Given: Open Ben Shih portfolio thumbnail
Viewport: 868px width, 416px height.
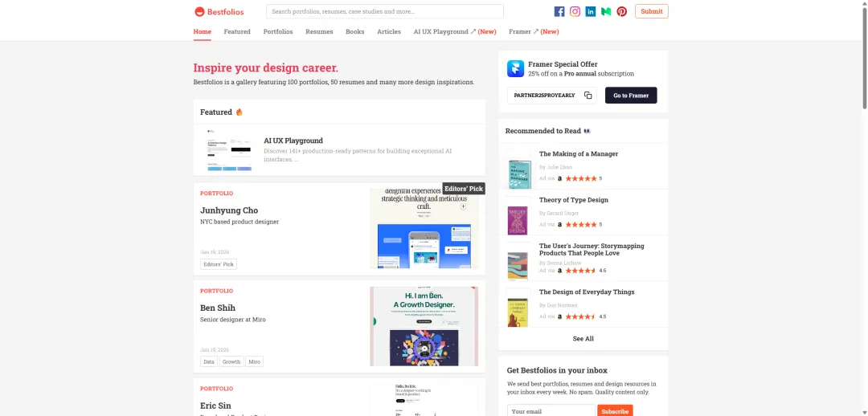Looking at the screenshot, I should pos(424,326).
